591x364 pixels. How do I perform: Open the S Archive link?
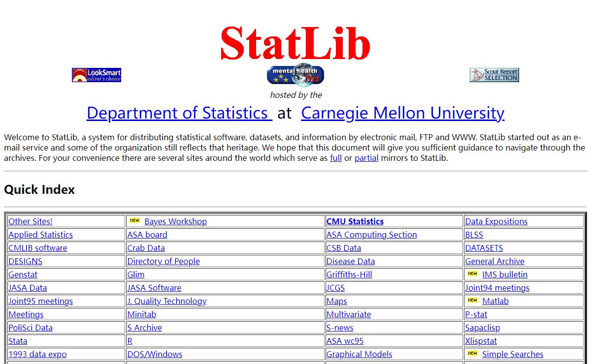(x=145, y=328)
